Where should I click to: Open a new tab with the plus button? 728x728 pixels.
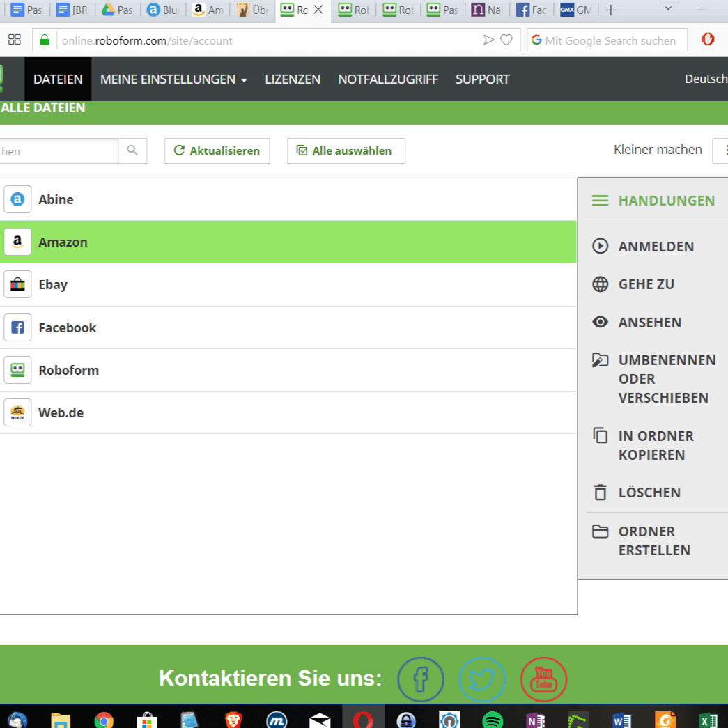(x=611, y=10)
